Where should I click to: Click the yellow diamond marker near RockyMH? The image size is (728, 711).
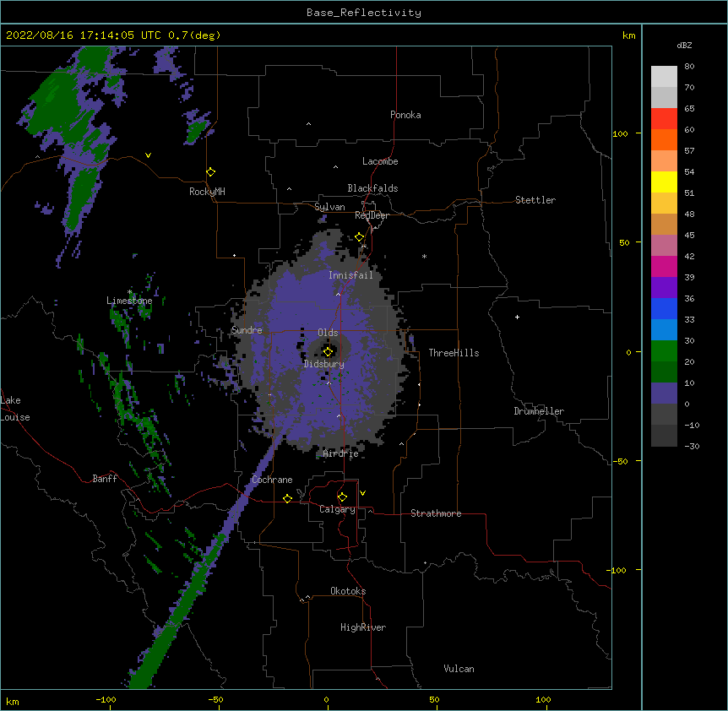210,172
